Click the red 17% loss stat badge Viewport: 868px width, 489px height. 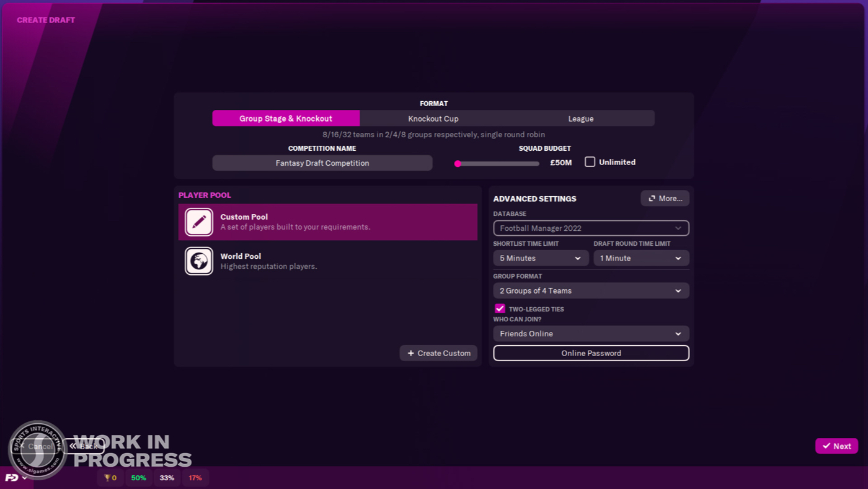point(195,478)
